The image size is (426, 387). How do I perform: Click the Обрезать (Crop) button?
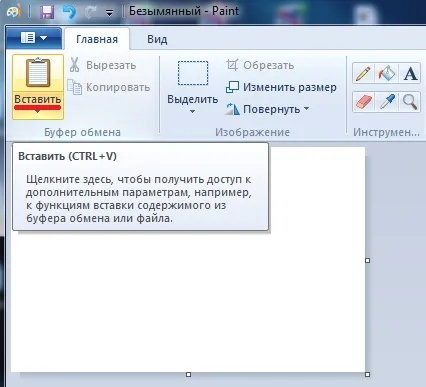(260, 65)
